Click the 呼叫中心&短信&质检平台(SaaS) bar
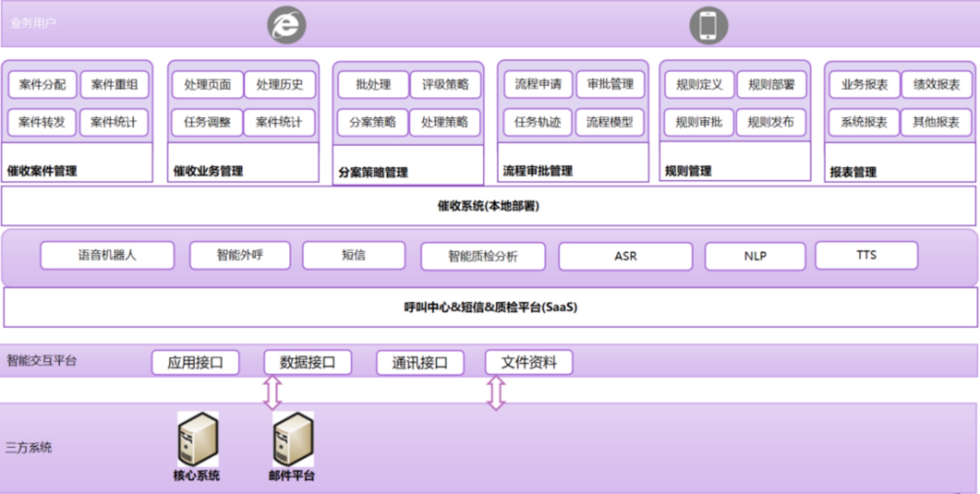 coord(490,307)
